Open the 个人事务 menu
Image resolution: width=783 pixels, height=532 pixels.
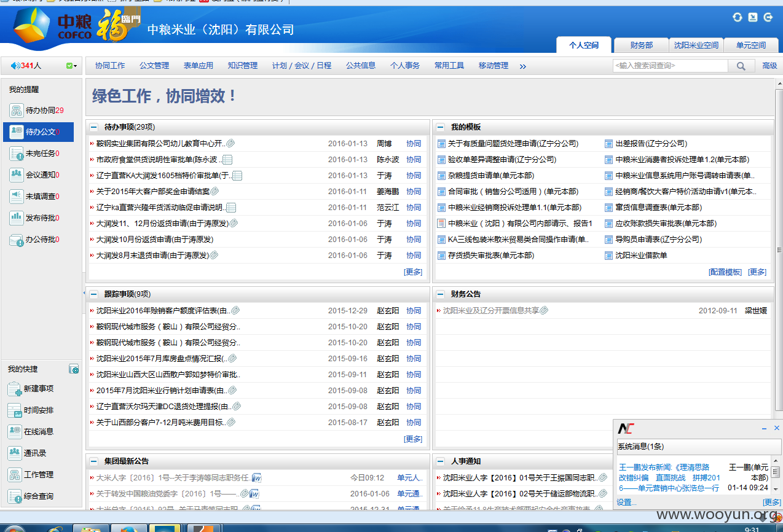pos(405,66)
